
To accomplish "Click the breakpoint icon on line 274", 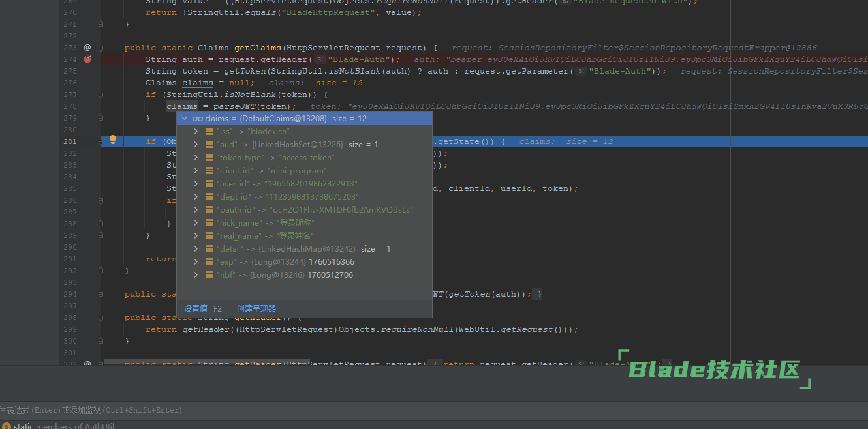I will tap(87, 59).
